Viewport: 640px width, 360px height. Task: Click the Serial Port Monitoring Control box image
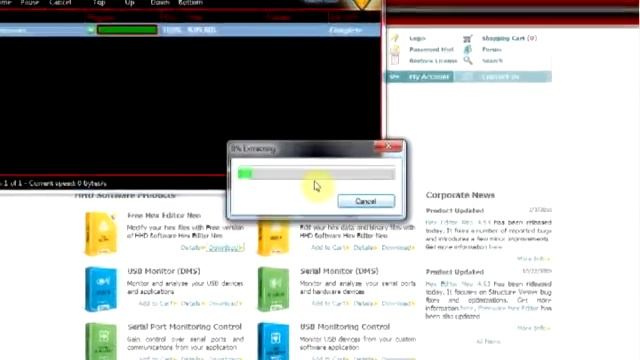point(101,341)
